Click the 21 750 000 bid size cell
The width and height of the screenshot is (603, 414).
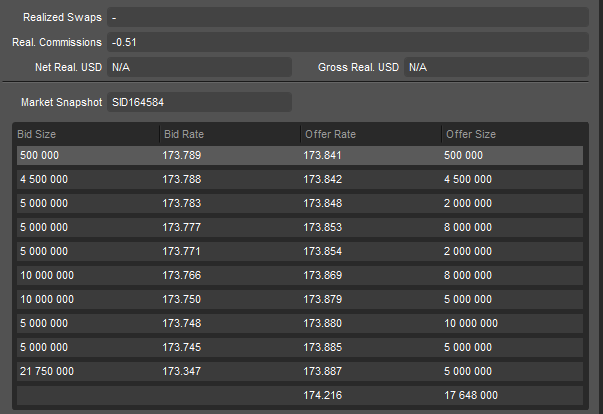coord(47,371)
